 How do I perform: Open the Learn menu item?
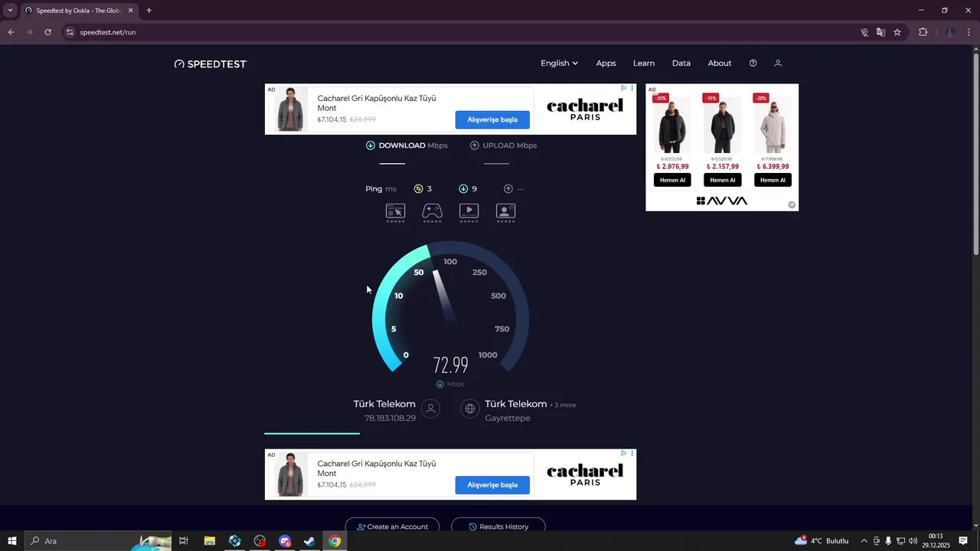click(x=644, y=64)
